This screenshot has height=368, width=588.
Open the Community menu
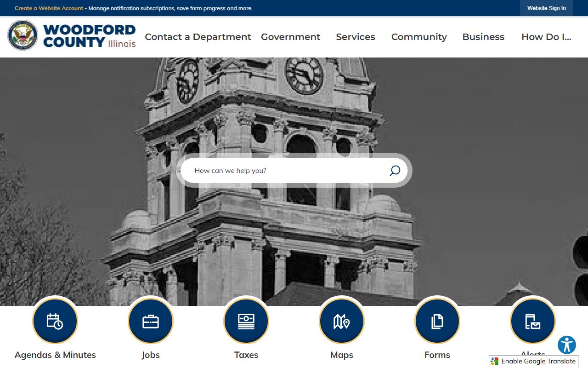pos(419,37)
